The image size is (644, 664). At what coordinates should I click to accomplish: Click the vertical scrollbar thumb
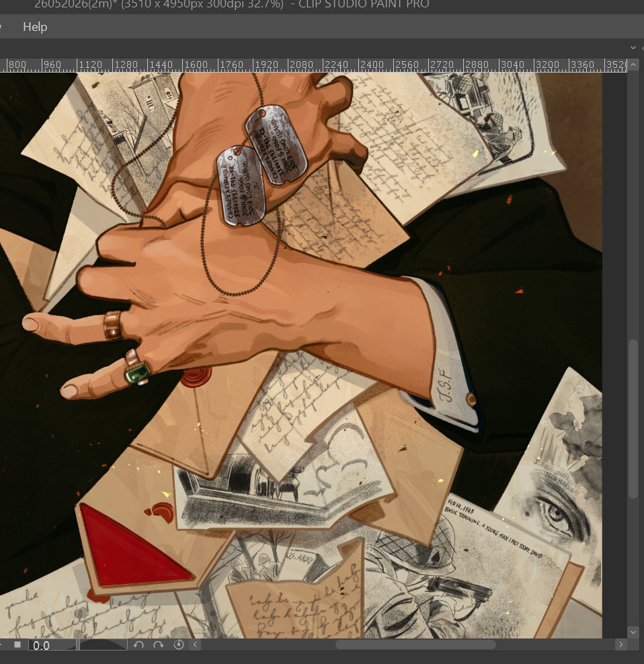point(633,419)
